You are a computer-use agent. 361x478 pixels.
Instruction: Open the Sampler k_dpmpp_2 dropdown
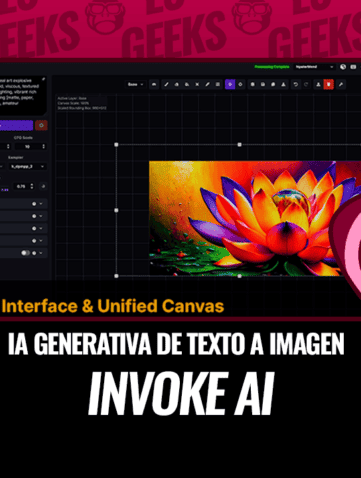27,166
